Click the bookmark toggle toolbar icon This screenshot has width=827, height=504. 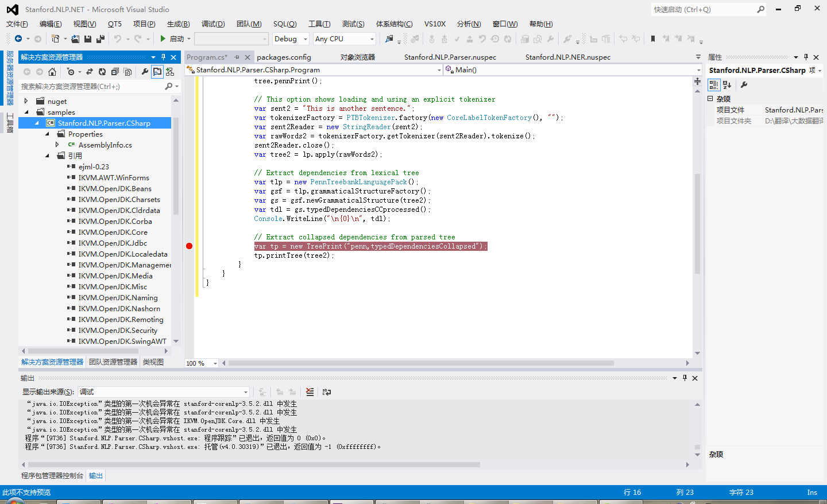(x=653, y=38)
